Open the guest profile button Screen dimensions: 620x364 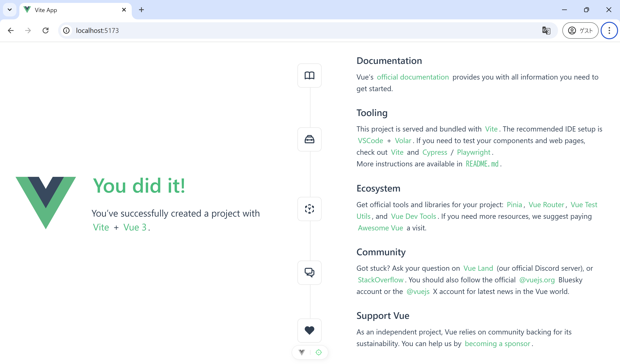(x=580, y=30)
